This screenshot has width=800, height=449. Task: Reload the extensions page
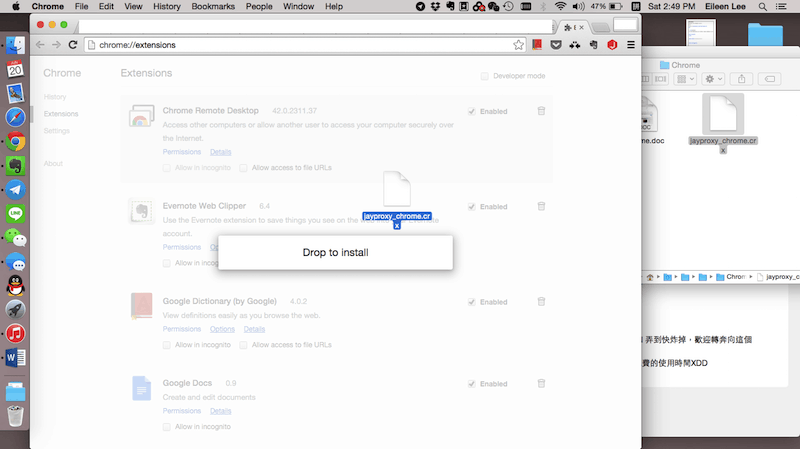[73, 45]
